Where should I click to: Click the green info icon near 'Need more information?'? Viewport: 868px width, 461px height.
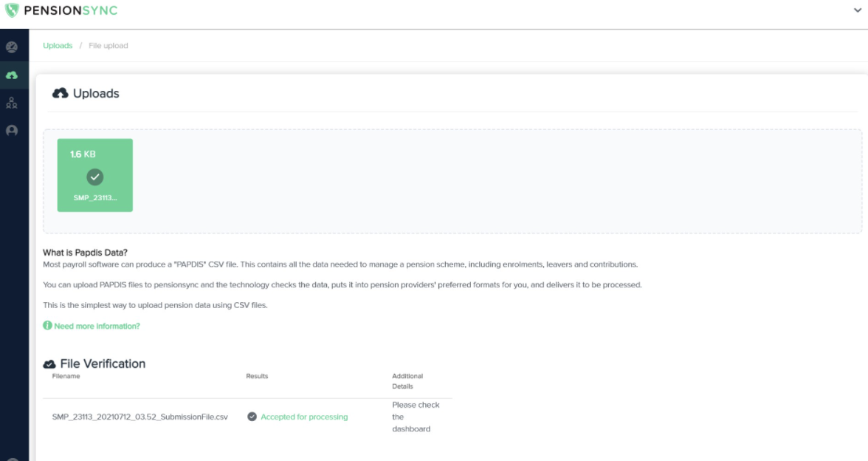[49, 325]
